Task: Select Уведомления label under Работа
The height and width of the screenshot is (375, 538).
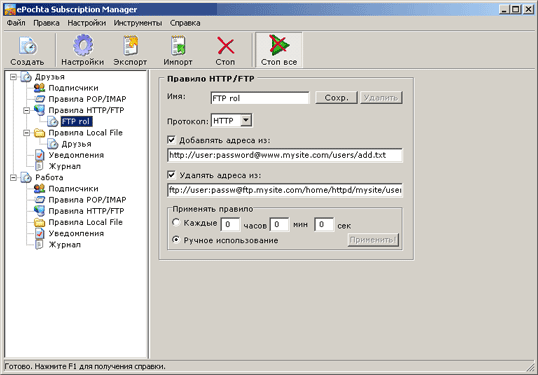Action: coord(76,234)
